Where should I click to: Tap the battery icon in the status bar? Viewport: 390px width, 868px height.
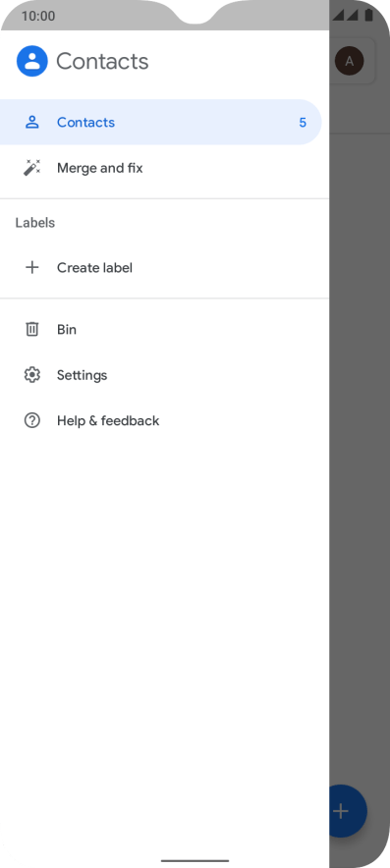369,16
